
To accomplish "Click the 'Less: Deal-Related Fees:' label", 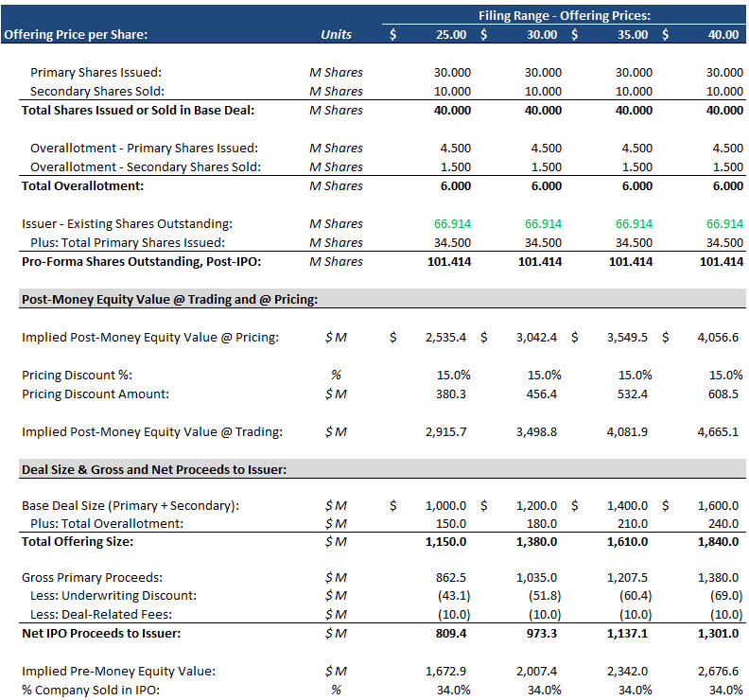I will pos(101,615).
